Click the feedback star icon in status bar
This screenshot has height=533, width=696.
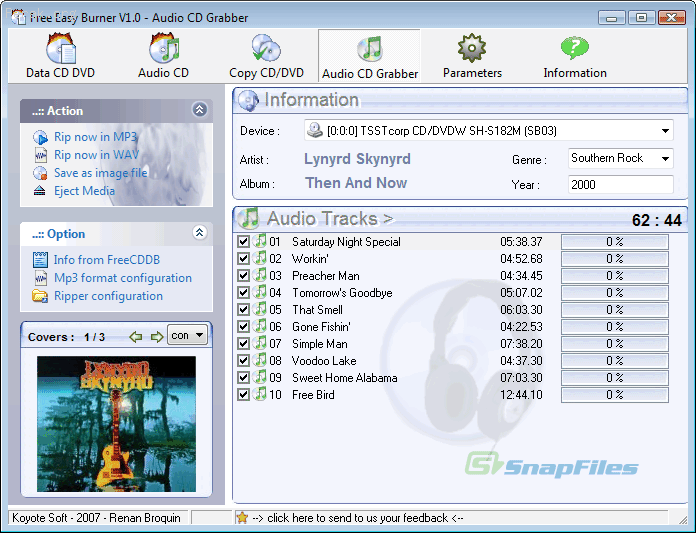pyautogui.click(x=242, y=517)
